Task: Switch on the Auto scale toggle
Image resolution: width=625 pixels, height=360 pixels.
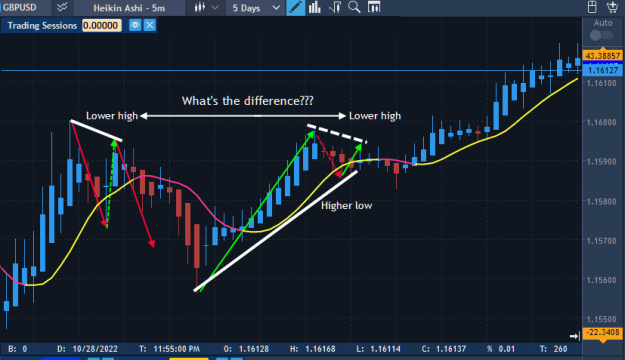Action: pos(601,35)
